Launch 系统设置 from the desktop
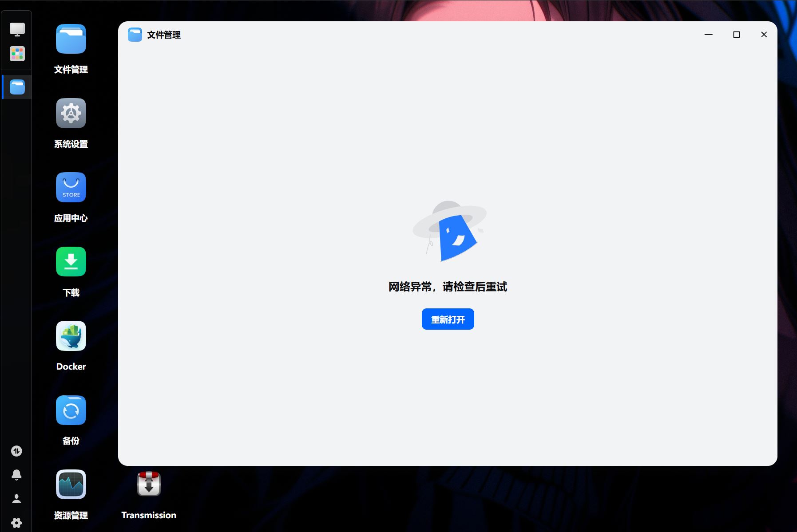 click(x=71, y=113)
